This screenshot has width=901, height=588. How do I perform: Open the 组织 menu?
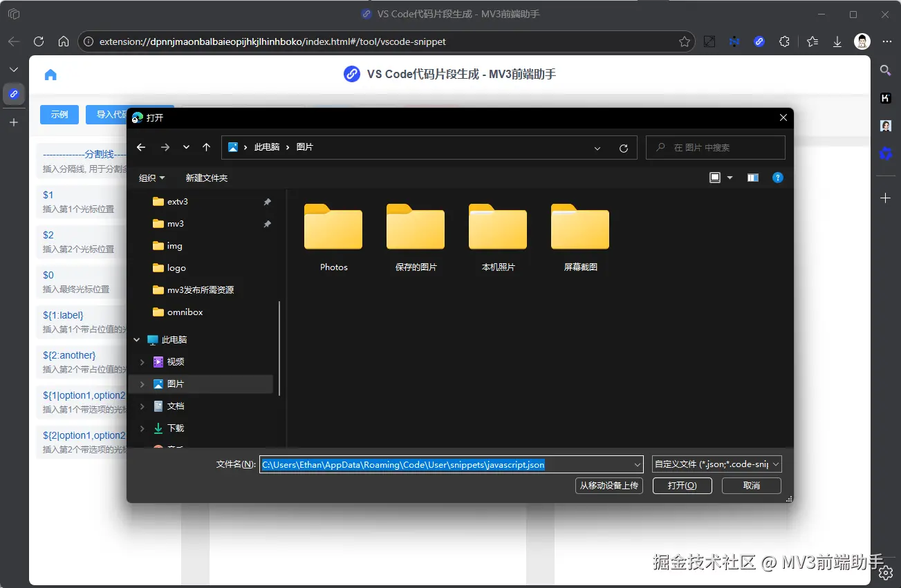click(151, 178)
